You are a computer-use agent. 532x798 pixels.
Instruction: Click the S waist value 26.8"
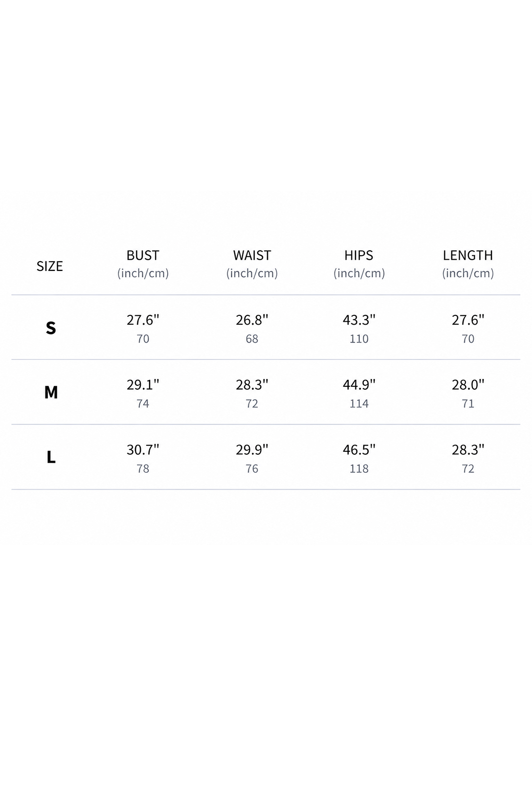252,320
